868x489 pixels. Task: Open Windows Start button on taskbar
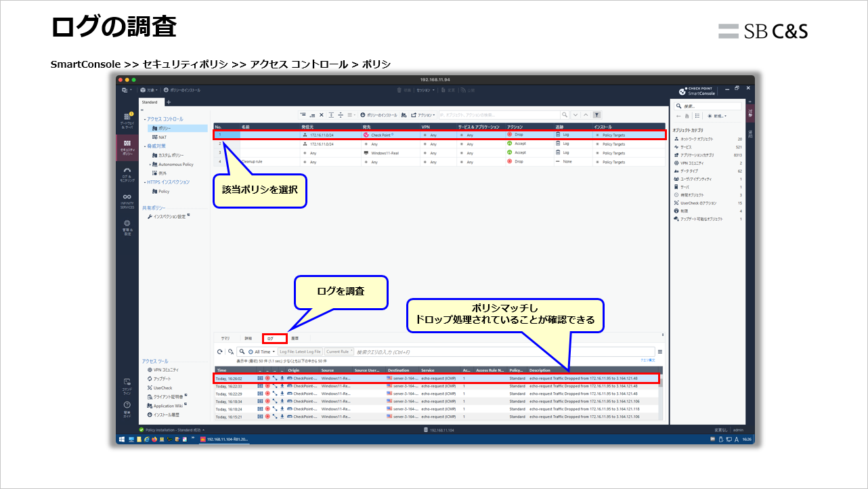(122, 440)
